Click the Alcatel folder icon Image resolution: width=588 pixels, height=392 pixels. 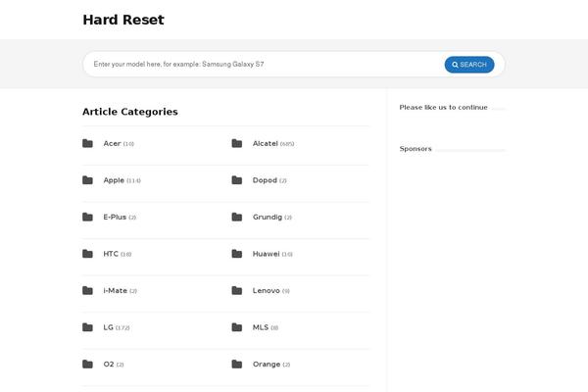click(236, 143)
